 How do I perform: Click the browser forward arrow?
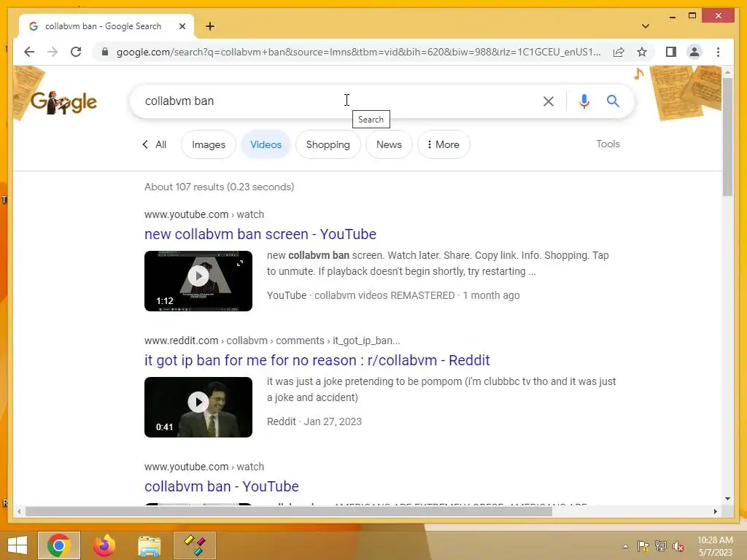click(53, 52)
